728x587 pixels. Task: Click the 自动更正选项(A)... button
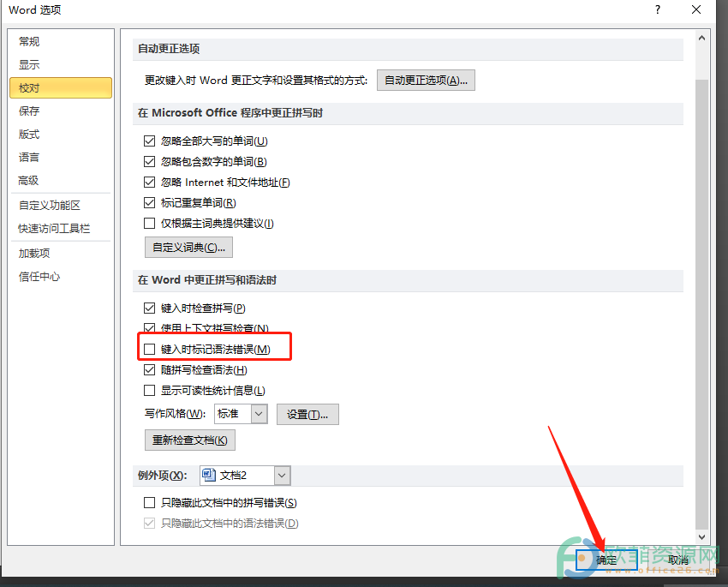tap(426, 81)
